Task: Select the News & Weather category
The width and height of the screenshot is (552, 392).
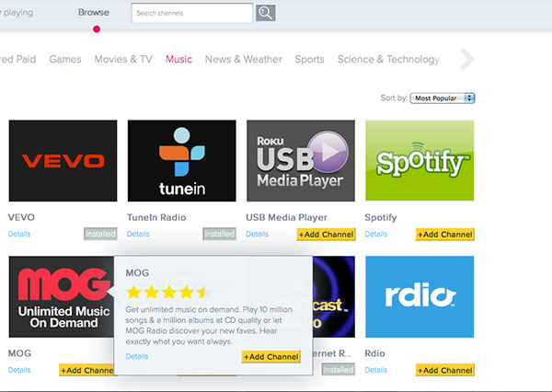Action: tap(243, 59)
